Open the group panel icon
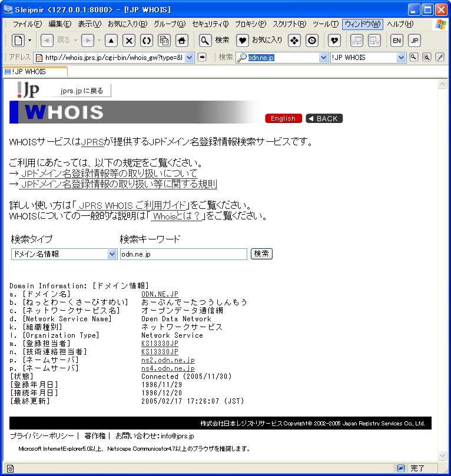Viewport: 451px width, 476px height. (x=294, y=41)
